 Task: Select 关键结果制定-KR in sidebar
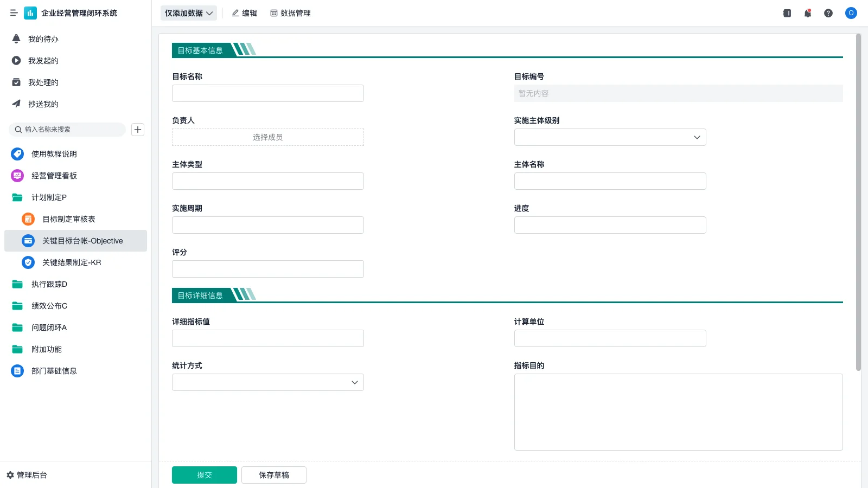click(72, 262)
